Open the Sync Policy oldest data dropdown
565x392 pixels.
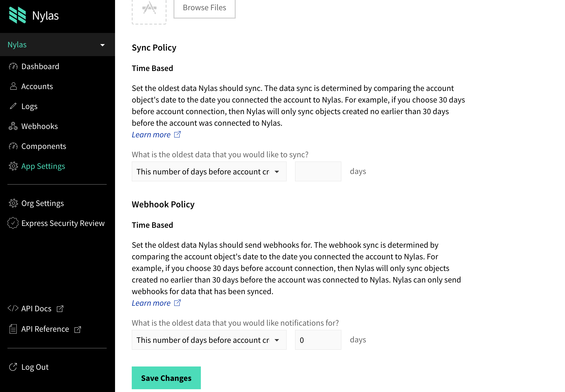coord(209,171)
